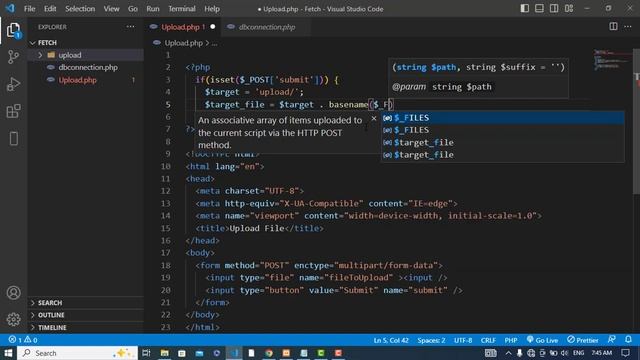
Task: Open the Extensions view
Action: click(13, 111)
